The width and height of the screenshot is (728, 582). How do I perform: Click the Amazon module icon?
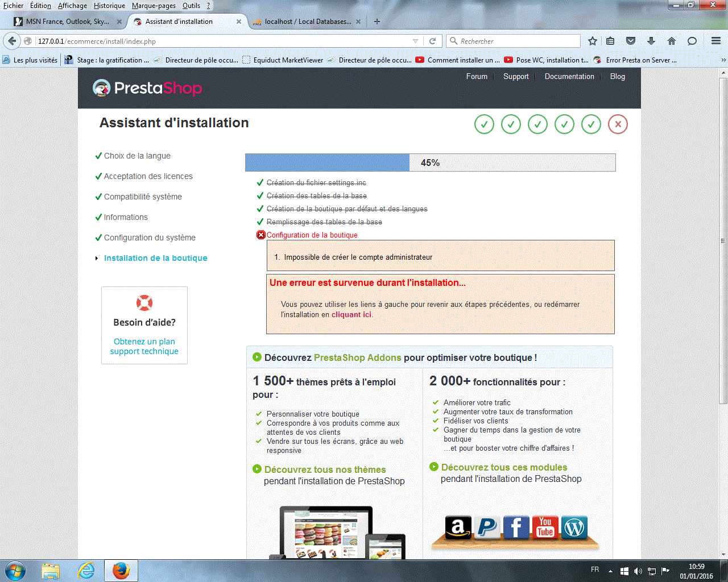(458, 527)
